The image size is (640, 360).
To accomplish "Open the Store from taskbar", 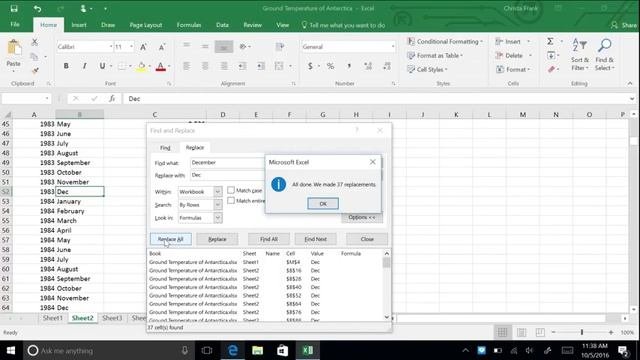I will tap(282, 351).
